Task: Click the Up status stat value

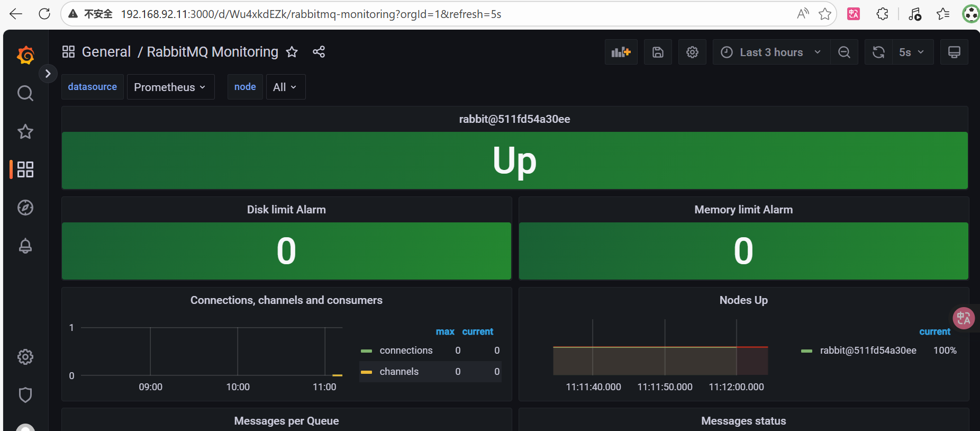Action: (x=514, y=160)
